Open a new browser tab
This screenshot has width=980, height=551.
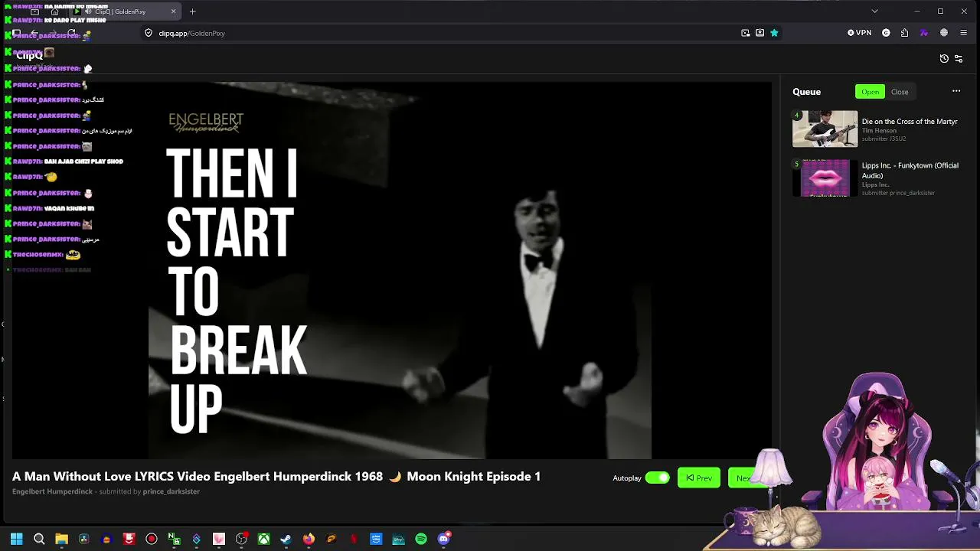[x=193, y=11]
